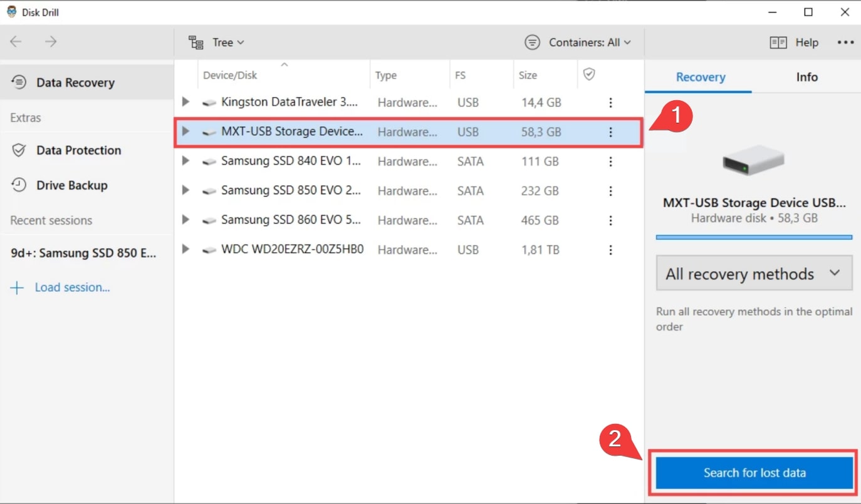
Task: Open Data Protection in the sidebar
Action: pos(86,150)
